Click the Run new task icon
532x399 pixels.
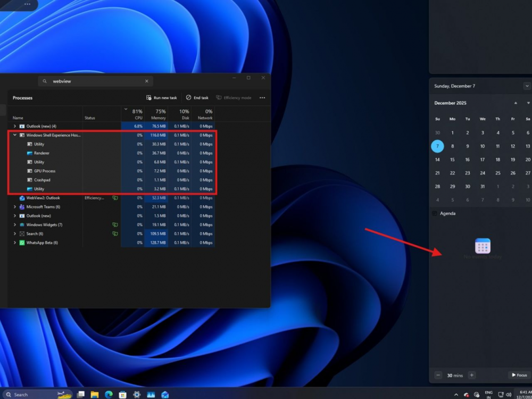pyautogui.click(x=149, y=98)
